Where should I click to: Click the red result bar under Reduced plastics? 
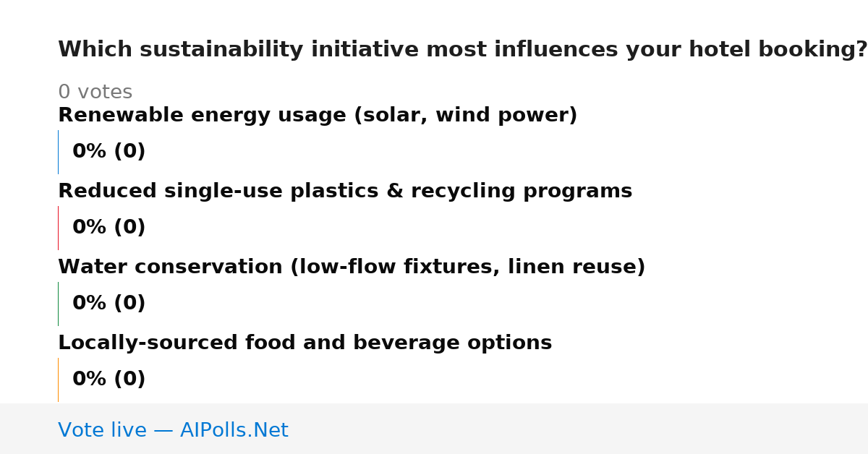pos(58,228)
